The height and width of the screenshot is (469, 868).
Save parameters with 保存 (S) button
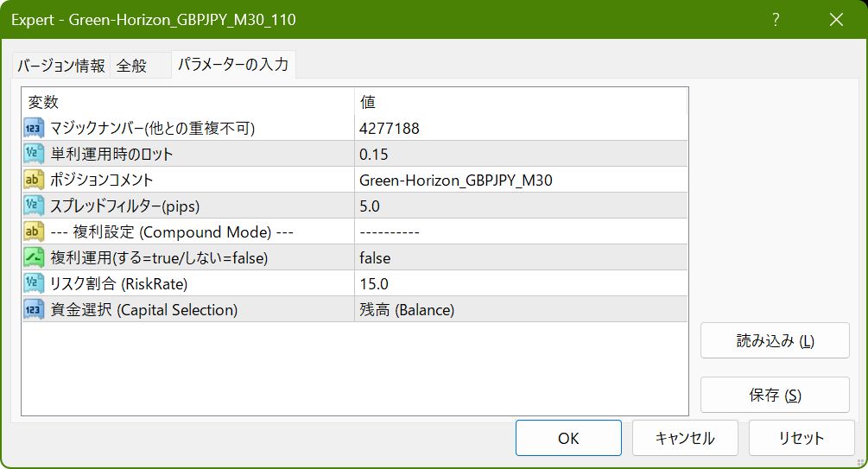pyautogui.click(x=775, y=395)
